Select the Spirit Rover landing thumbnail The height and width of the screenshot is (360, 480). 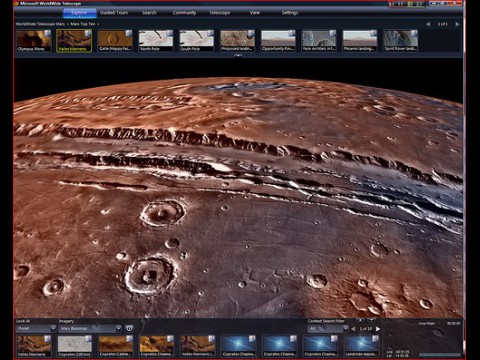pyautogui.click(x=400, y=41)
